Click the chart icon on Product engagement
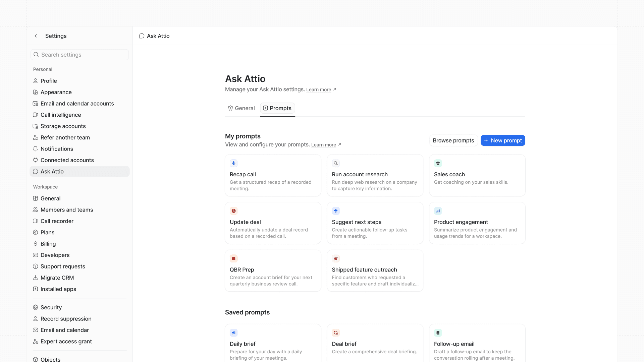The height and width of the screenshot is (362, 644). [x=438, y=211]
